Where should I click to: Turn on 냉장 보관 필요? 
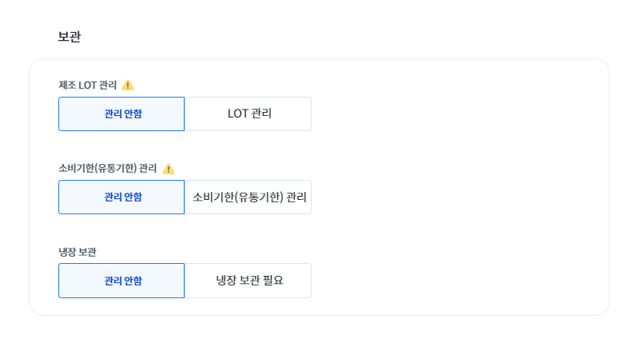pyautogui.click(x=248, y=280)
